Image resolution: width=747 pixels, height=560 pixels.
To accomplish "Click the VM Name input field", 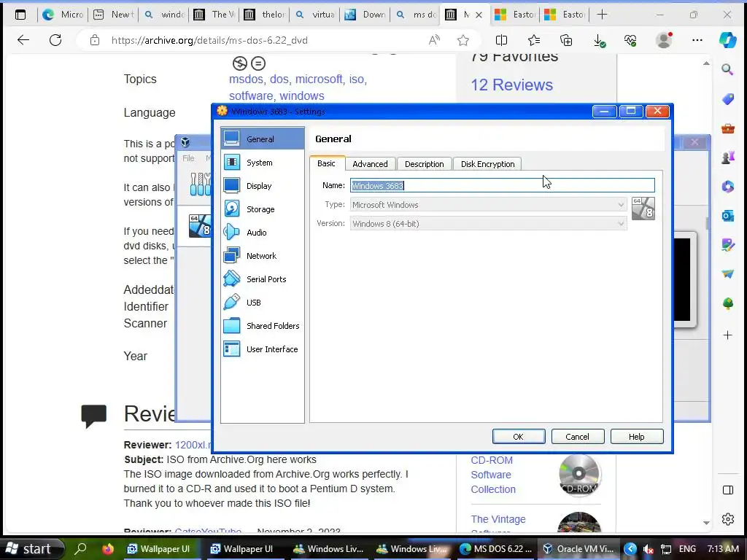I will (x=502, y=185).
